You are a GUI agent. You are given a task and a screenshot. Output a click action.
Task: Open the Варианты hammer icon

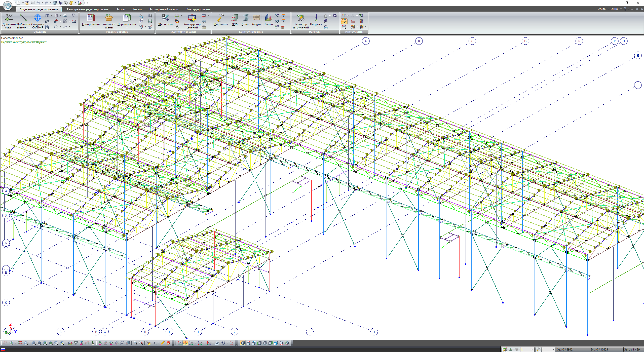[x=221, y=18]
